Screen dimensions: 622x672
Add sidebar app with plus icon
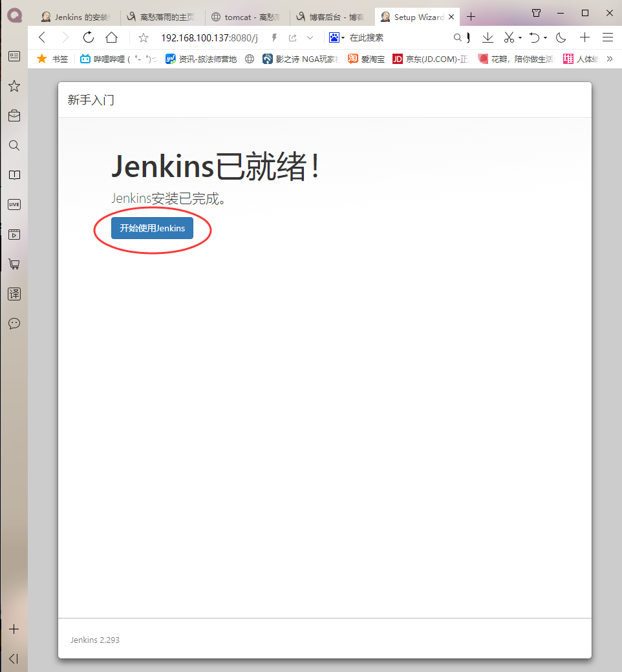[14, 629]
